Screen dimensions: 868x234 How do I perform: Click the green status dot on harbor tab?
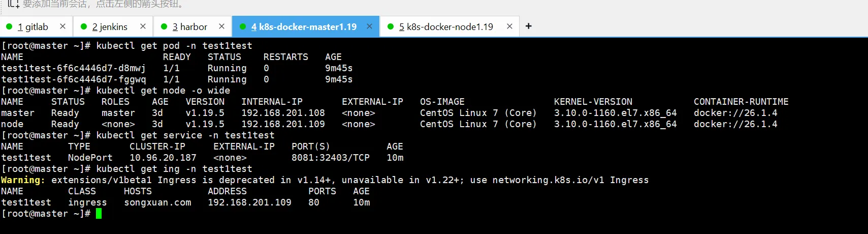point(164,26)
